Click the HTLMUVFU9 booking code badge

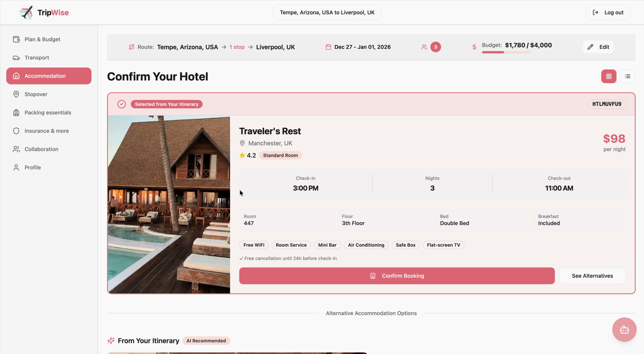pos(607,104)
